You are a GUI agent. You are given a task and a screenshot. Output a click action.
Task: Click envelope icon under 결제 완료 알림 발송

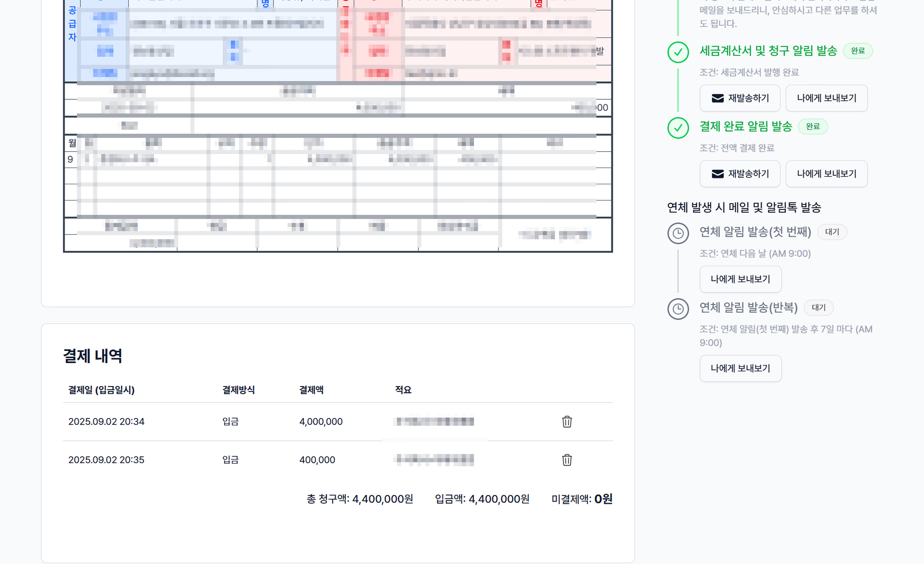tap(717, 174)
